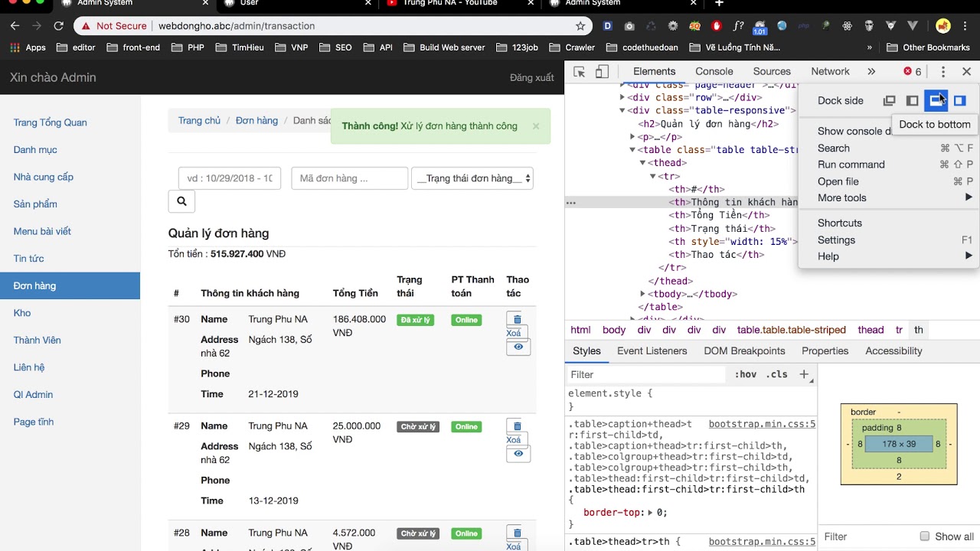Click the DevTools three-dot customize menu
Screen dimensions: 980x551
pos(943,71)
